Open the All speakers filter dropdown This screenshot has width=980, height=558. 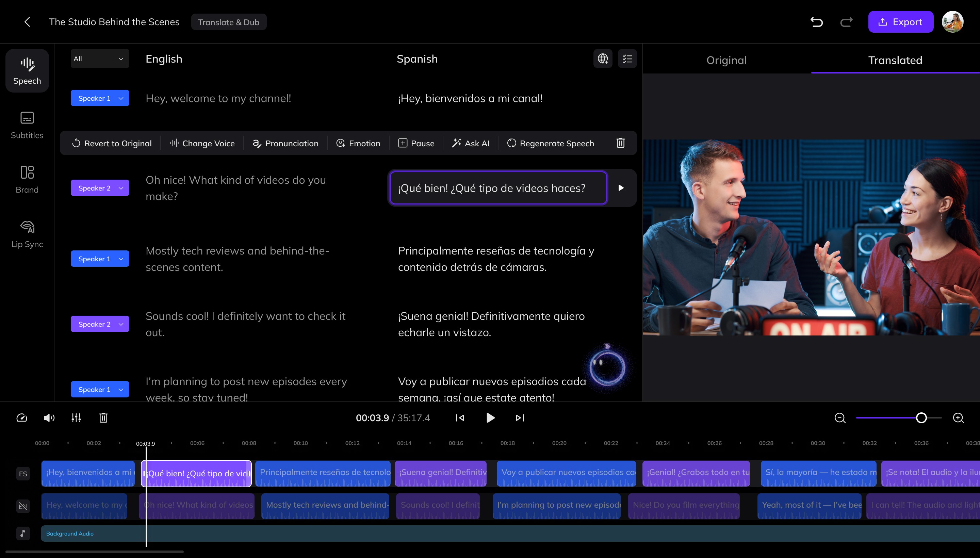pos(100,59)
